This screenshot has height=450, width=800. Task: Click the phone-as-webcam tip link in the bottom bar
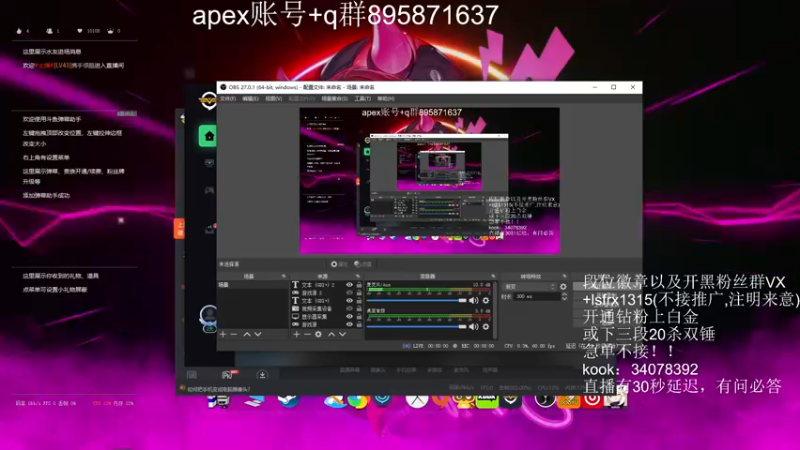pyautogui.click(x=218, y=389)
